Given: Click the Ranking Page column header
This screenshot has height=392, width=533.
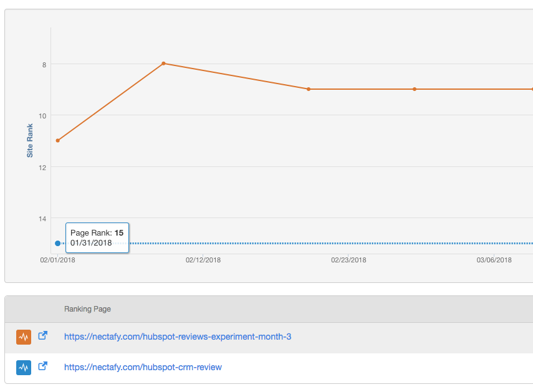Looking at the screenshot, I should [87, 309].
